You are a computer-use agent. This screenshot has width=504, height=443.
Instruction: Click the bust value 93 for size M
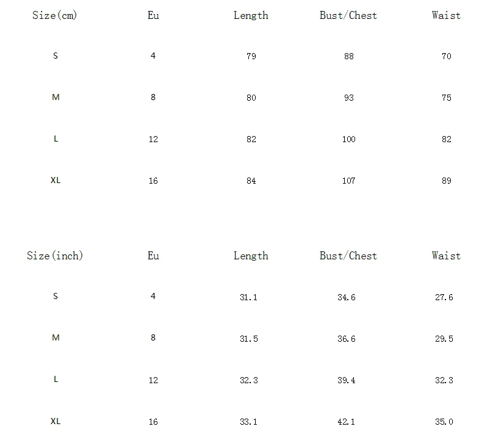coord(348,98)
